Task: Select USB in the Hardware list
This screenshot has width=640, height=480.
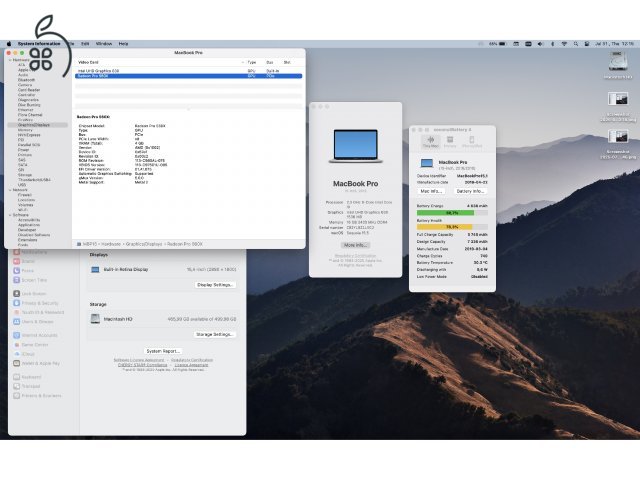Action: coord(22,185)
